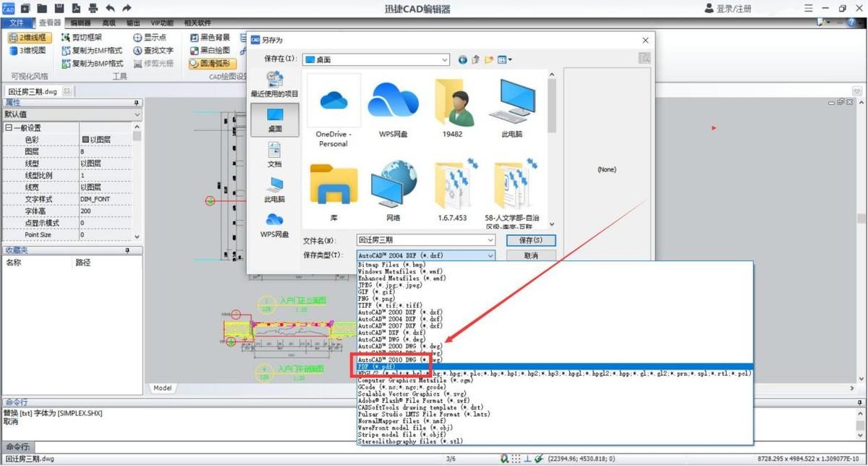Screen dimensions: 868x466
Task: Select 2维线框 view mode
Action: [x=28, y=38]
